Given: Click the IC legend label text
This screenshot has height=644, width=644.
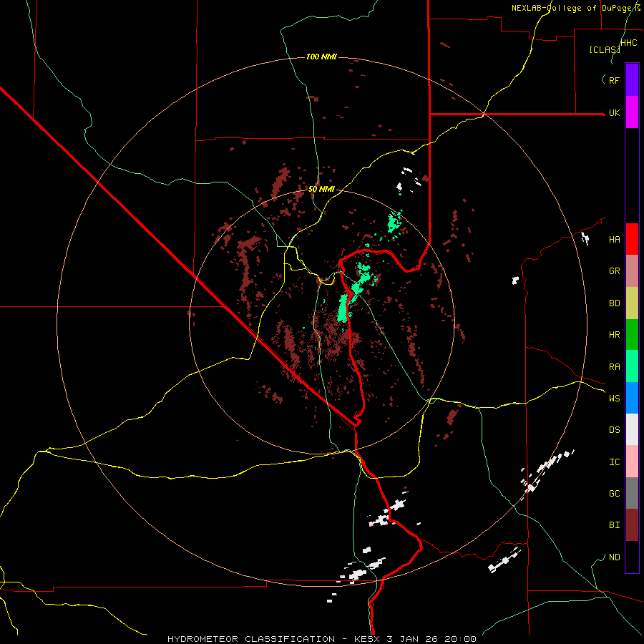Looking at the screenshot, I should pyautogui.click(x=615, y=462).
